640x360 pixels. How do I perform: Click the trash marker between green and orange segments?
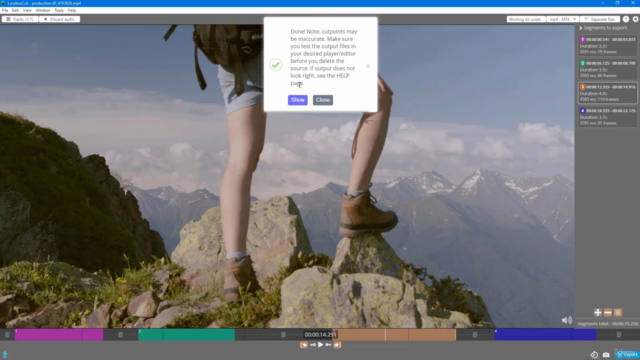(x=283, y=335)
